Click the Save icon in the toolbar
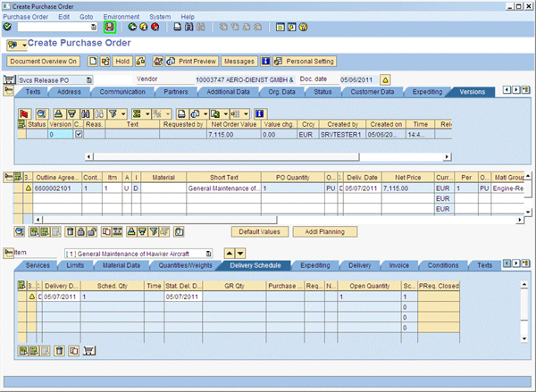Screen dimensions: 536x392 [110, 27]
